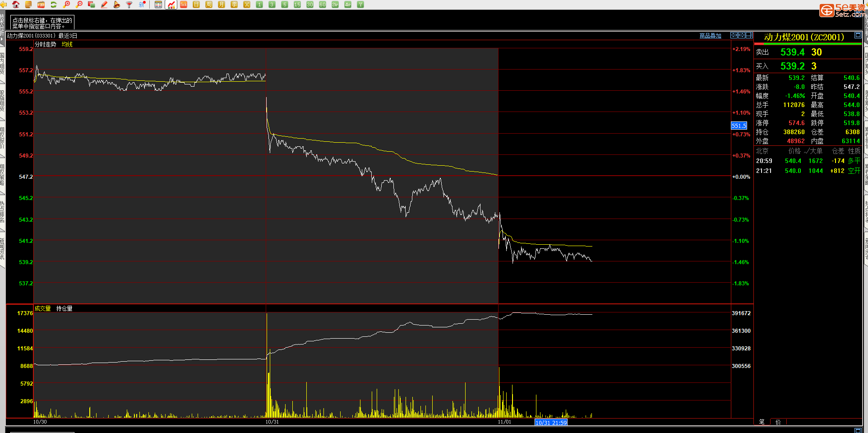Toggle the 15-minute period button
This screenshot has height=433, width=868.
pos(297,5)
